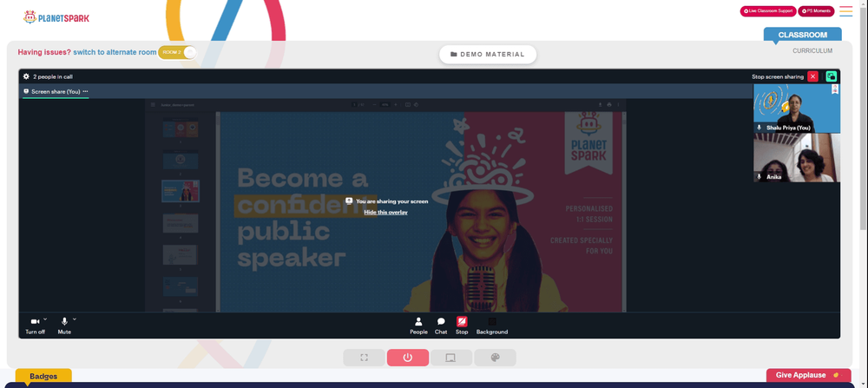Click Live Classroom Support button
Screen dimensions: 868x388
(x=768, y=11)
